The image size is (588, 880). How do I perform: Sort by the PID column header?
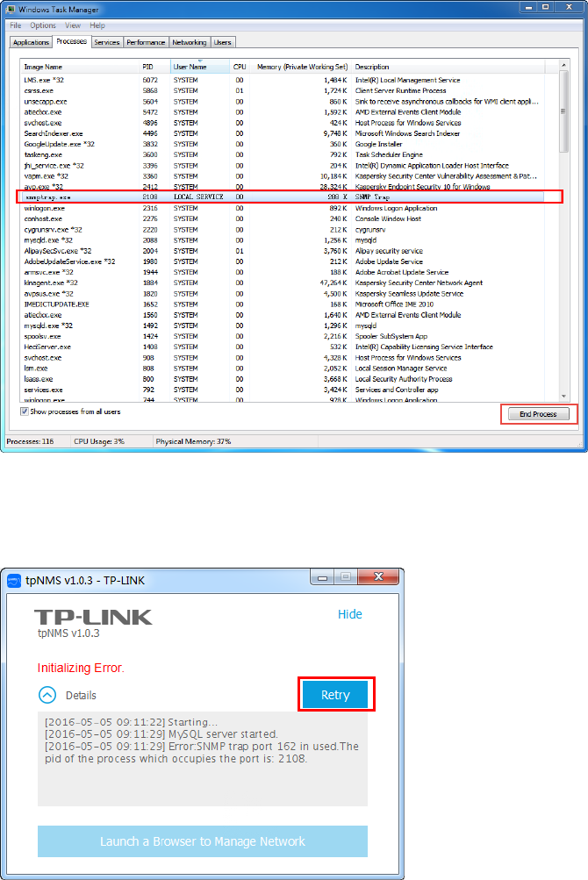[x=154, y=67]
